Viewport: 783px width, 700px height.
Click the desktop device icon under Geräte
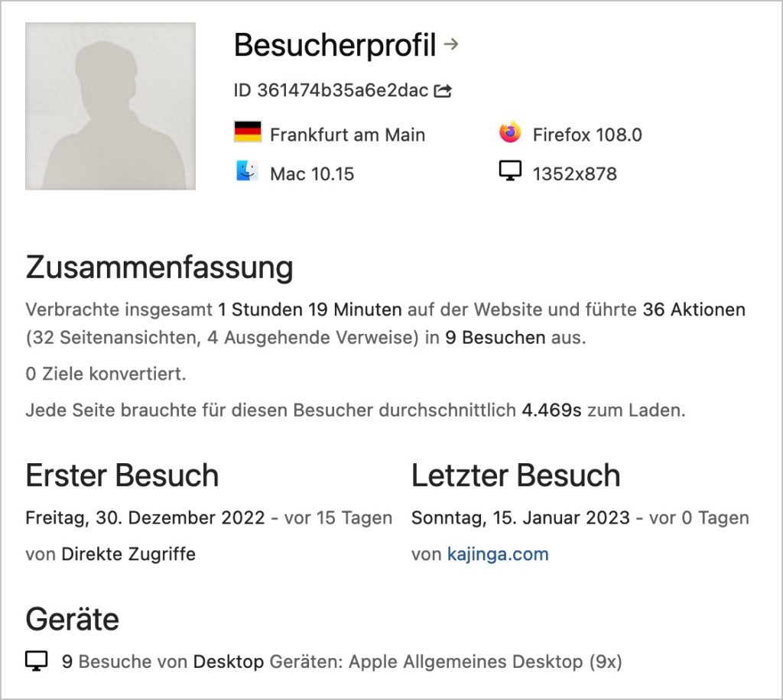coord(37,660)
